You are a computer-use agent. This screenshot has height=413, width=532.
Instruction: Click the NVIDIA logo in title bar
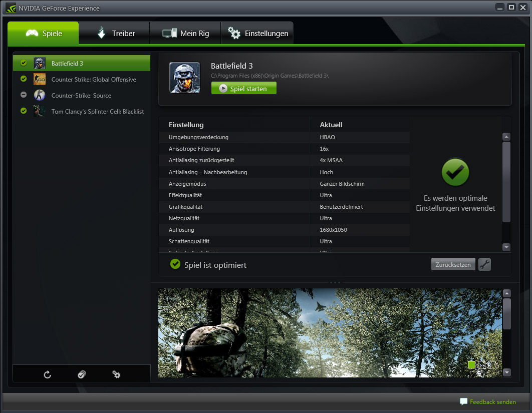(11, 8)
